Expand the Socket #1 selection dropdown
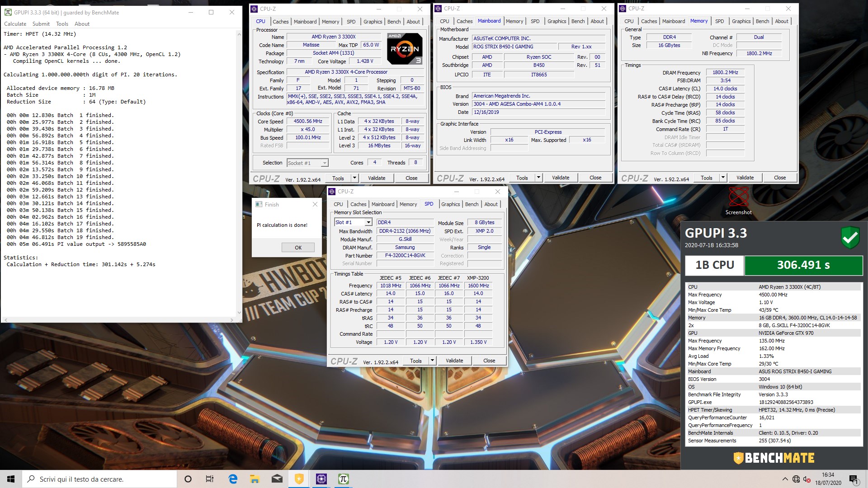The image size is (868, 488). point(325,163)
